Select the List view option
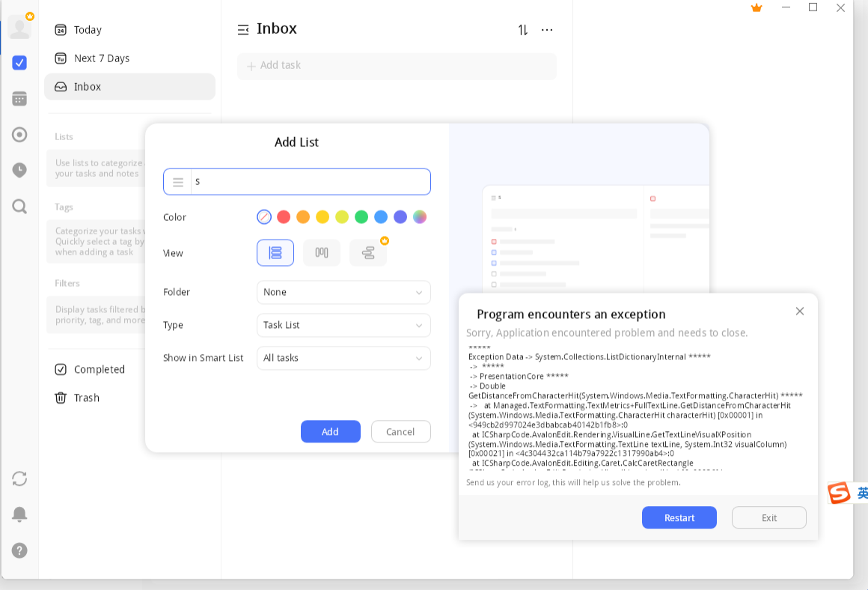The width and height of the screenshot is (868, 590). tap(275, 253)
